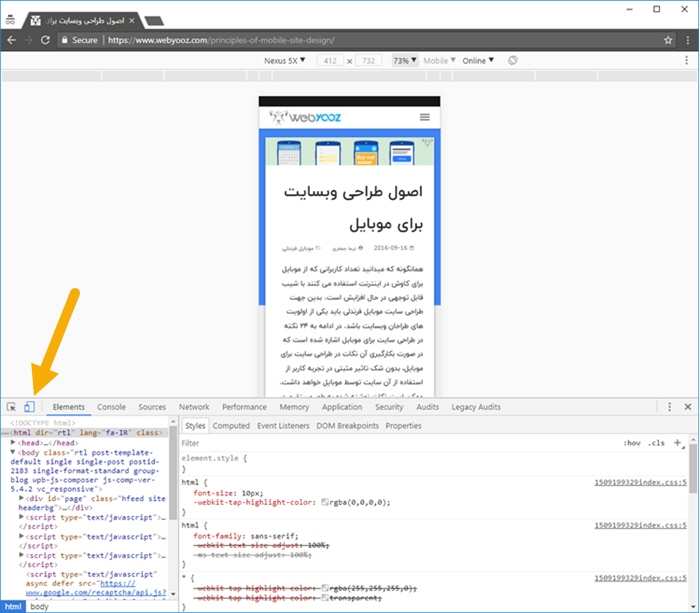Click the device height input field
This screenshot has height=613, width=700.
click(369, 60)
